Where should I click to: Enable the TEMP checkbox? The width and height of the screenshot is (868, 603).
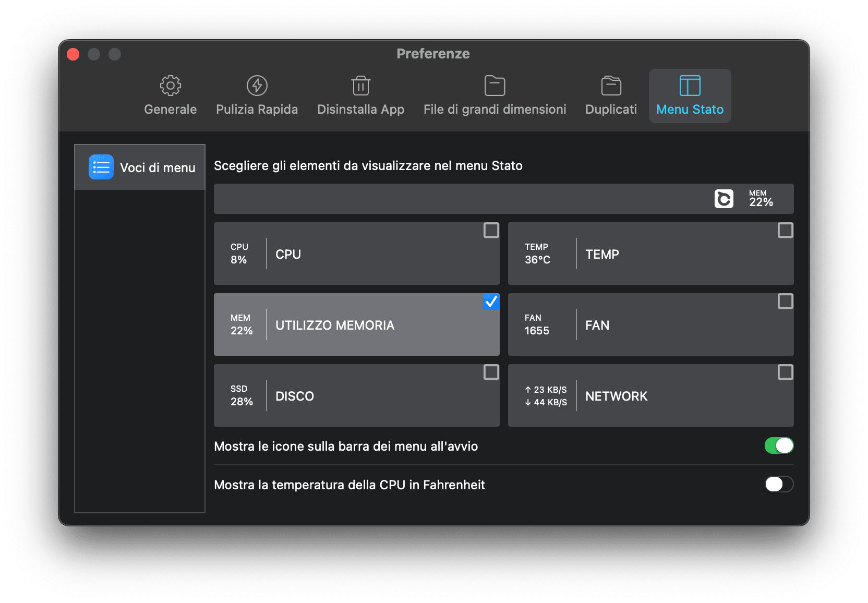pos(785,230)
